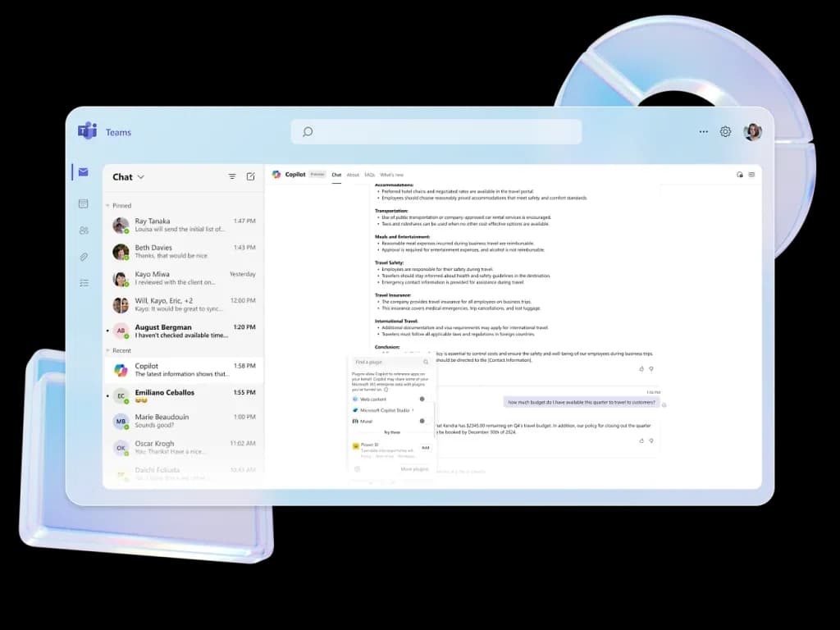Open the task list icon in the sidebar
Screen dimensions: 840x630
coord(84,283)
